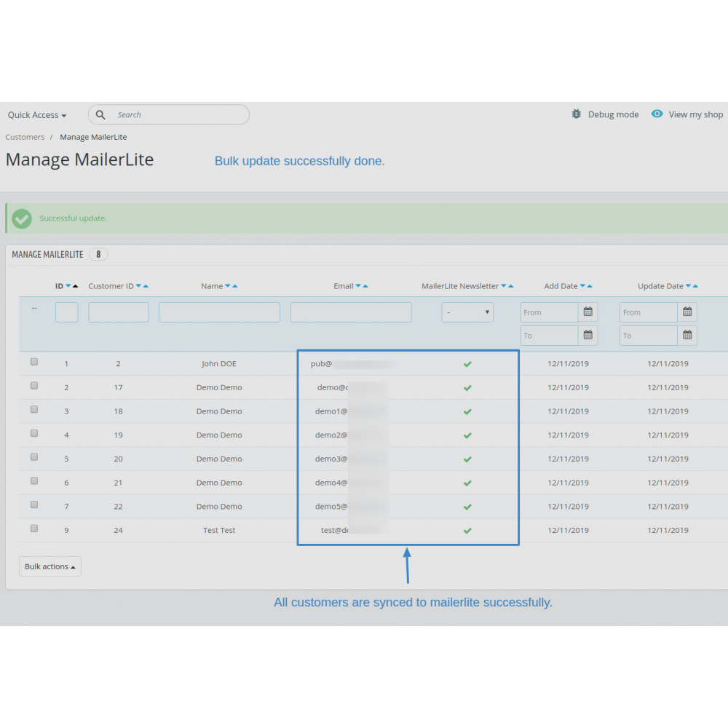The image size is (728, 728).
Task: Sort MailerLite Newsletter column ascending
Action: [x=511, y=286]
